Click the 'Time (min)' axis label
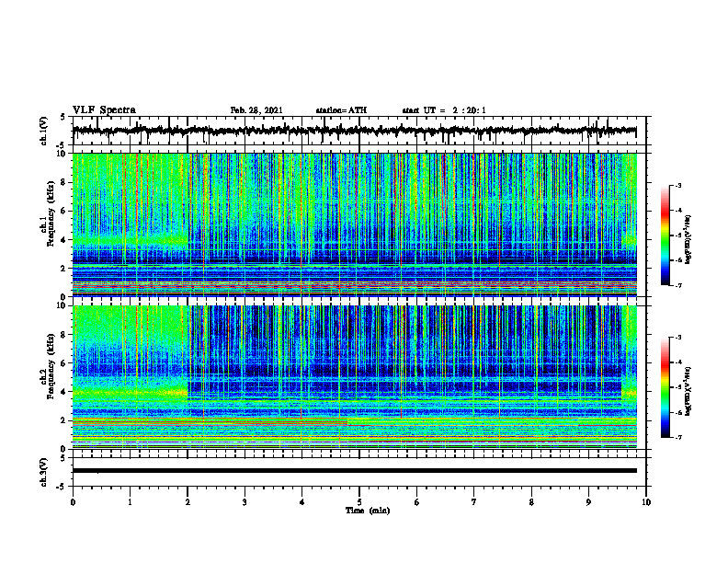The height and width of the screenshot is (563, 728). [x=368, y=511]
